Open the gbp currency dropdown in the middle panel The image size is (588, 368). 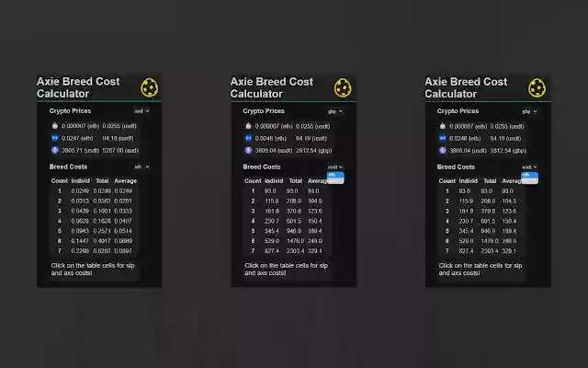[335, 111]
